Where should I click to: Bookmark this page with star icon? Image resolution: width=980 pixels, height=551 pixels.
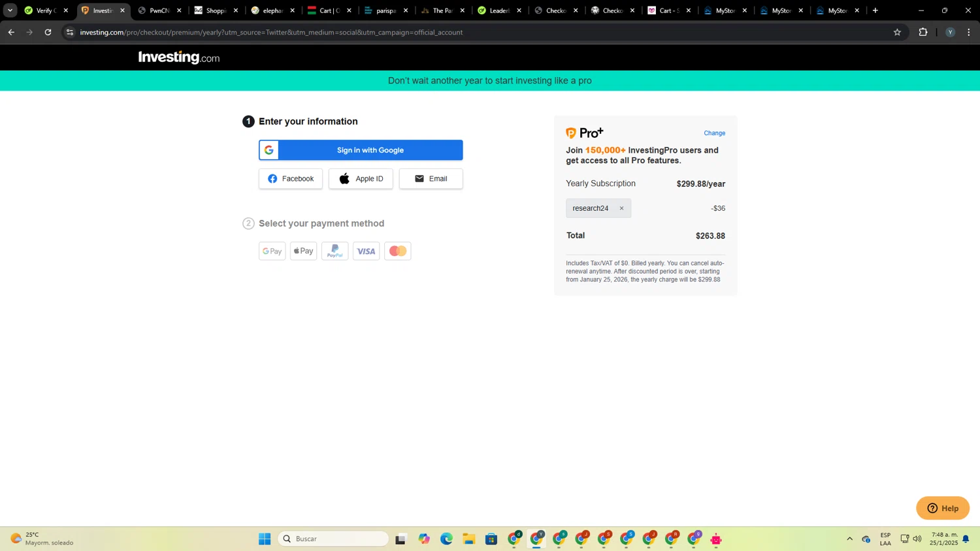897,32
